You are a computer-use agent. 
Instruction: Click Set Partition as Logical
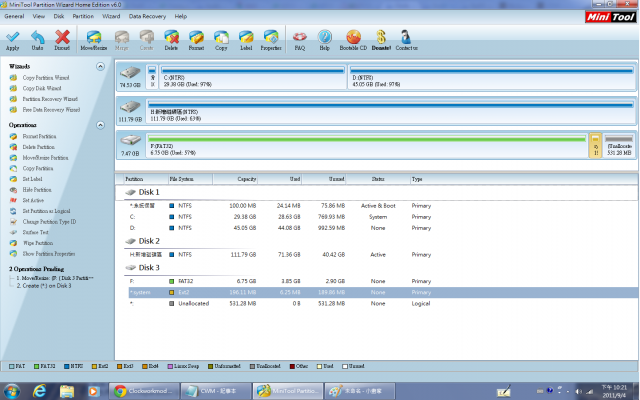[x=46, y=211]
